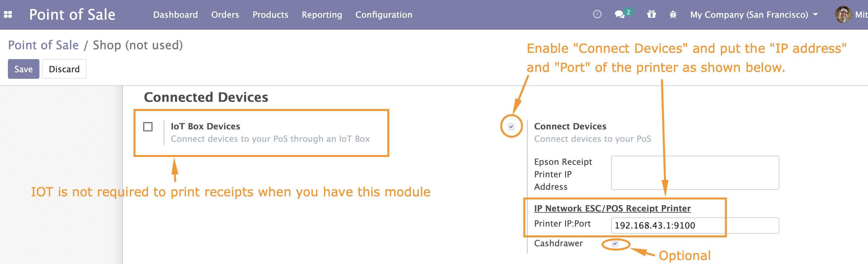The width and height of the screenshot is (868, 264).
Task: Open the Orders menu
Action: pos(225,14)
